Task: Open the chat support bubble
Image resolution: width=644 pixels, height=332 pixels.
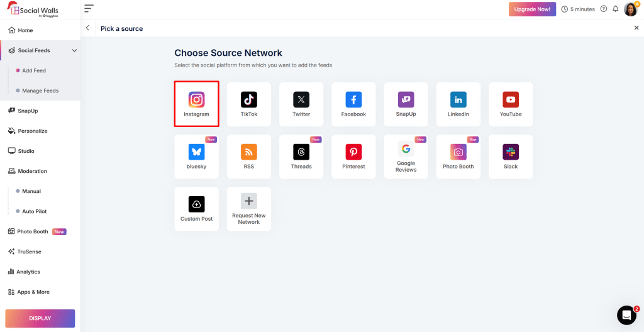Action: coord(626,315)
